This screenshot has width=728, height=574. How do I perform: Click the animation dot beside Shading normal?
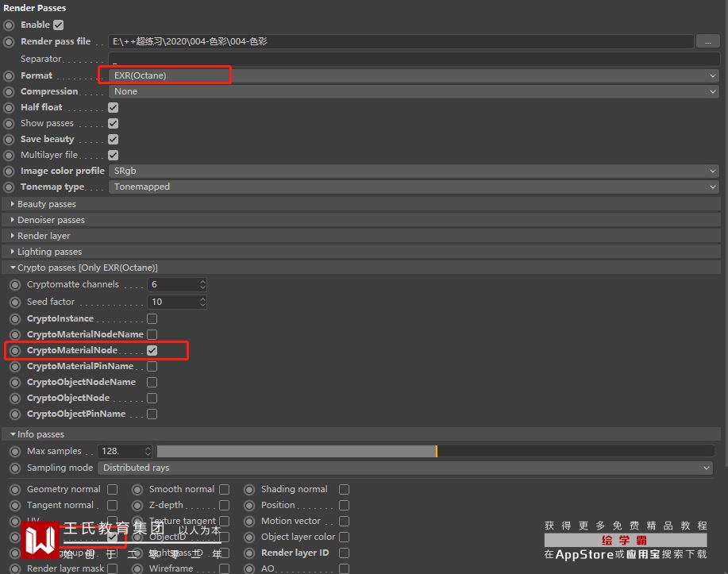[250, 490]
